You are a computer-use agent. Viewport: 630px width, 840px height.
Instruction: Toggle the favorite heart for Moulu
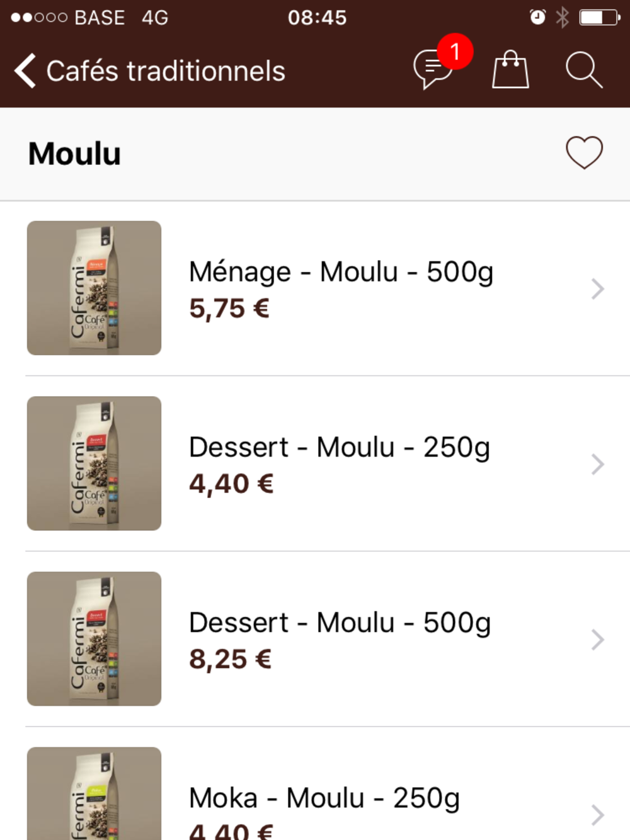[x=584, y=153]
